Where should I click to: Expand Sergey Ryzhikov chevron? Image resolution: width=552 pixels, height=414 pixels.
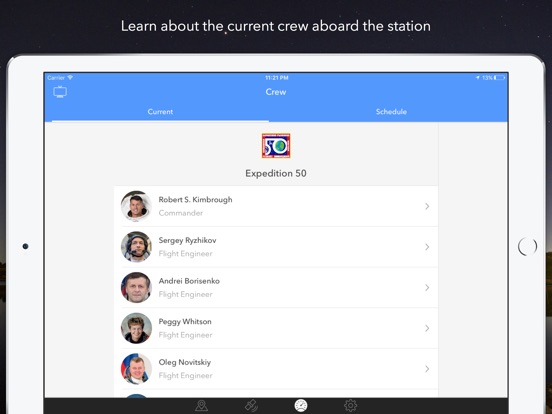(427, 247)
